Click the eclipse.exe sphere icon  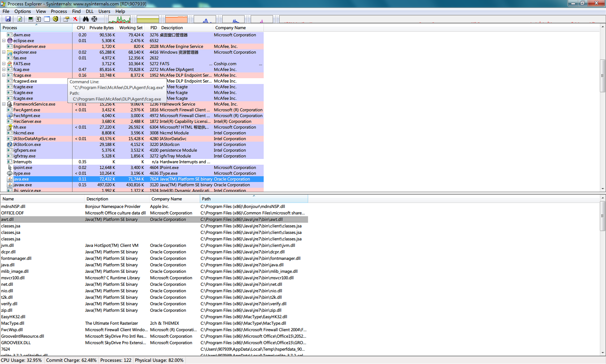[10, 41]
